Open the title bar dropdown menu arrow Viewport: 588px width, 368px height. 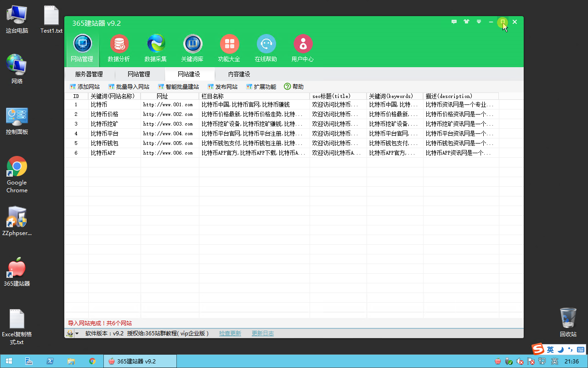click(x=479, y=22)
